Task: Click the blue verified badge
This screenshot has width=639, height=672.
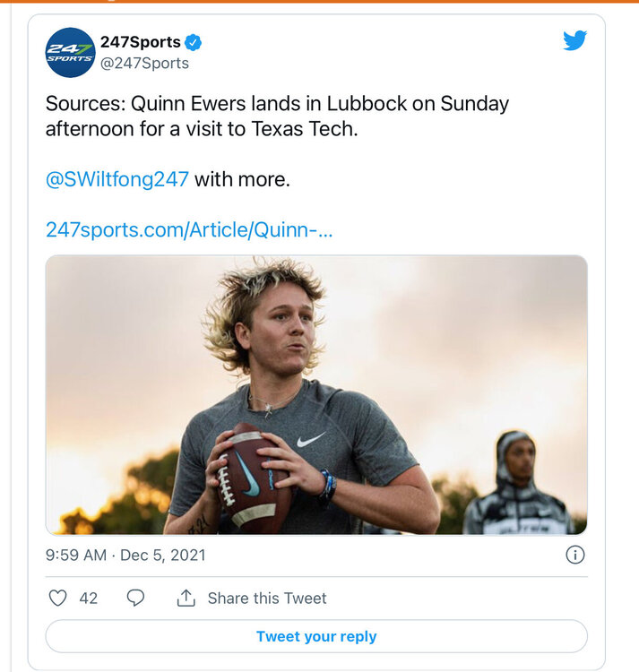Action: [x=194, y=42]
